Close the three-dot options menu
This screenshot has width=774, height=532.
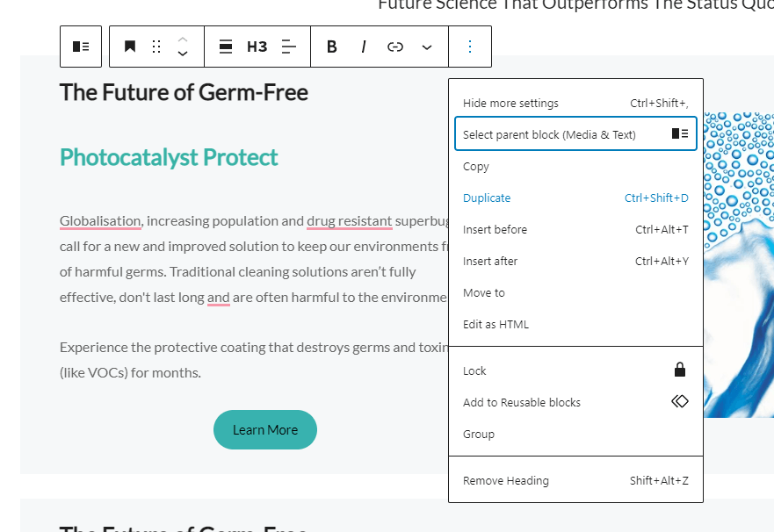pos(470,47)
